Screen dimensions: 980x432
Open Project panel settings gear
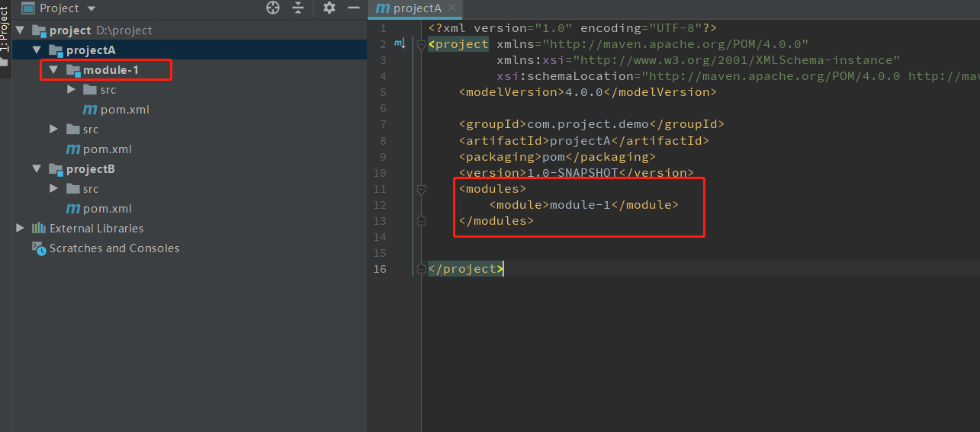[329, 8]
